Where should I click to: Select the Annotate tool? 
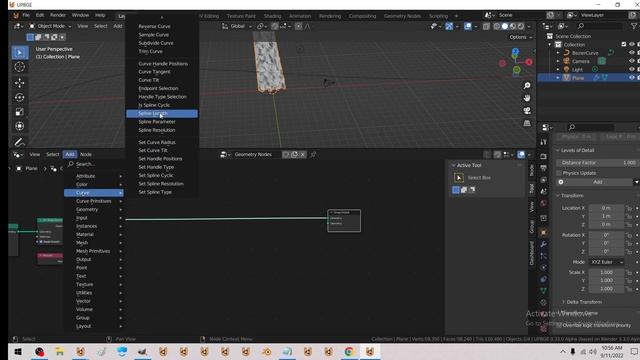pos(20,142)
